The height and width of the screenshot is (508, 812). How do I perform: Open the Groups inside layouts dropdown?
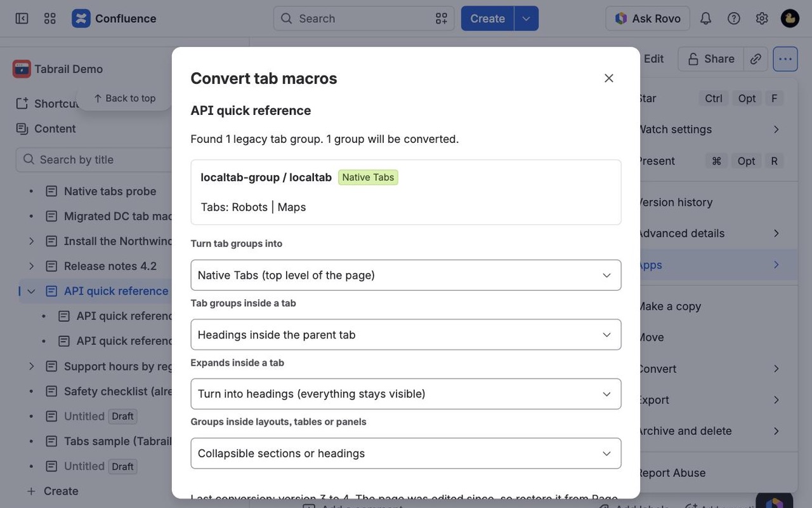pos(406,453)
